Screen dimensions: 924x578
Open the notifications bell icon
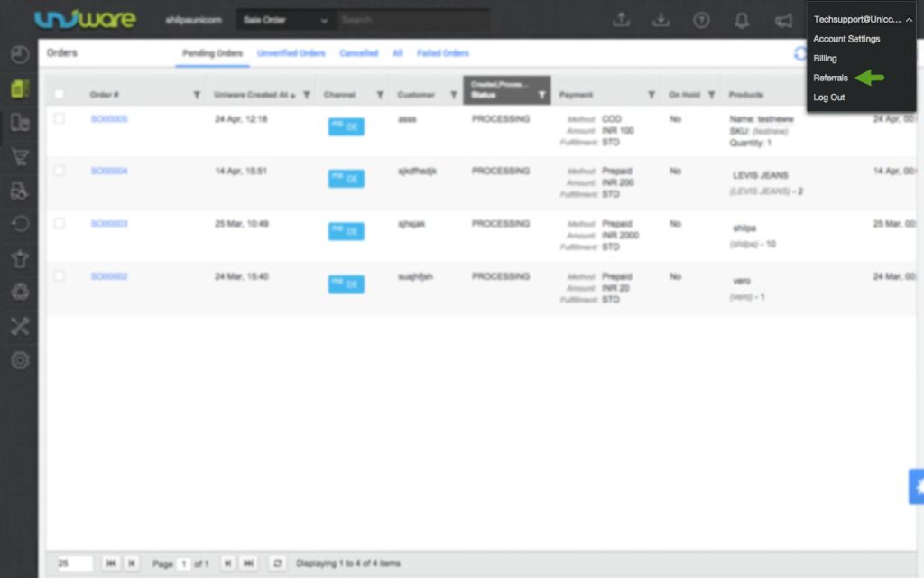pos(742,21)
